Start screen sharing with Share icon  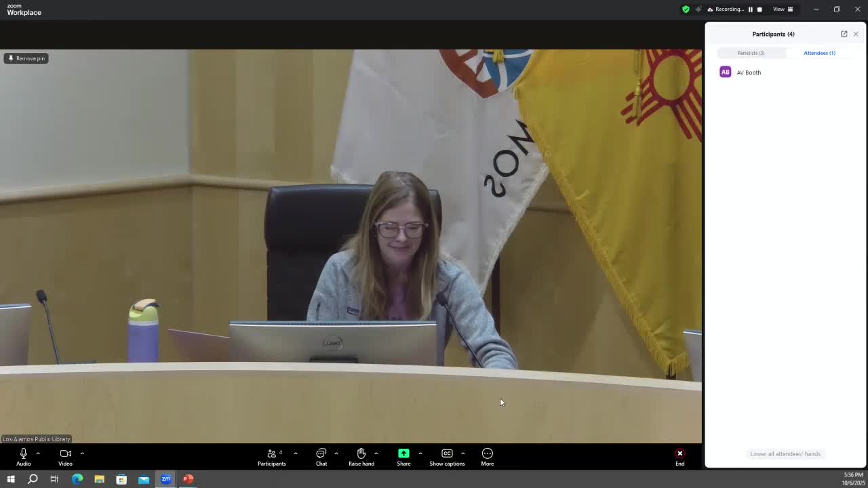tap(403, 457)
